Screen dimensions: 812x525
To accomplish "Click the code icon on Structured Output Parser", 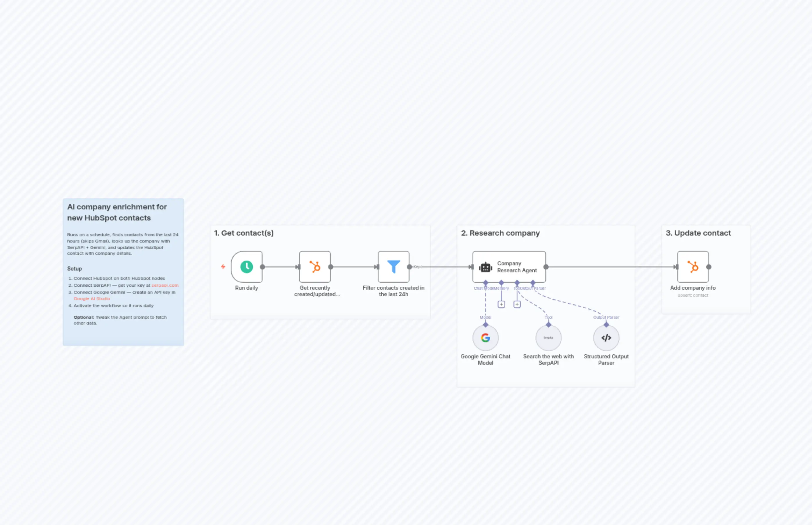I will (x=606, y=338).
